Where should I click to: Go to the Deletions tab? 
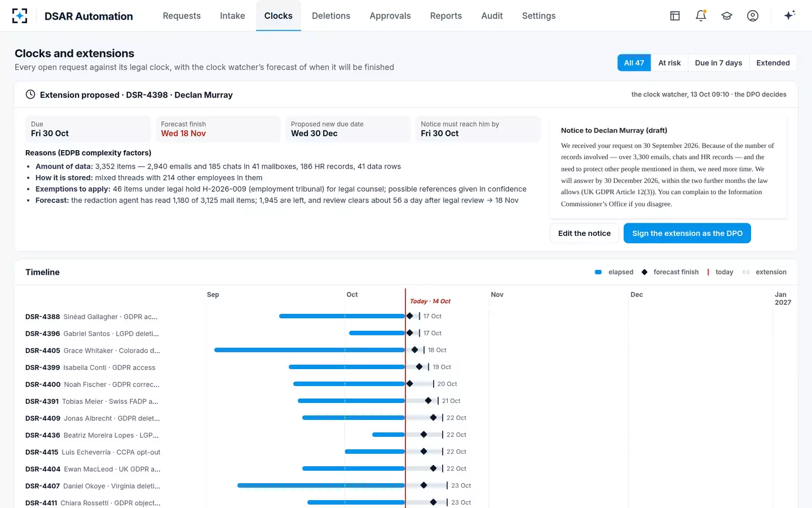coord(331,16)
